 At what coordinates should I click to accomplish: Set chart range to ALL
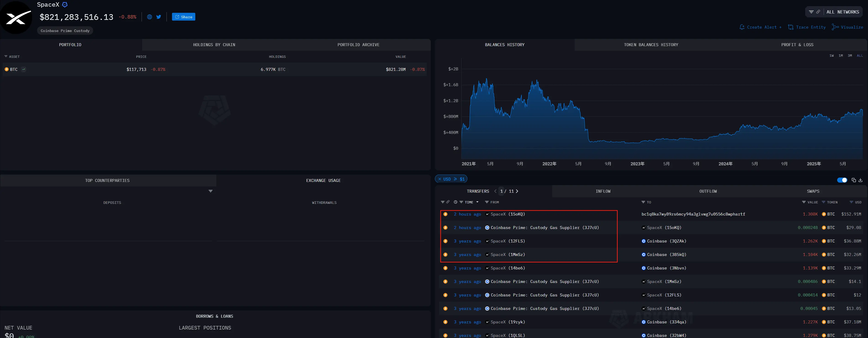(x=860, y=56)
